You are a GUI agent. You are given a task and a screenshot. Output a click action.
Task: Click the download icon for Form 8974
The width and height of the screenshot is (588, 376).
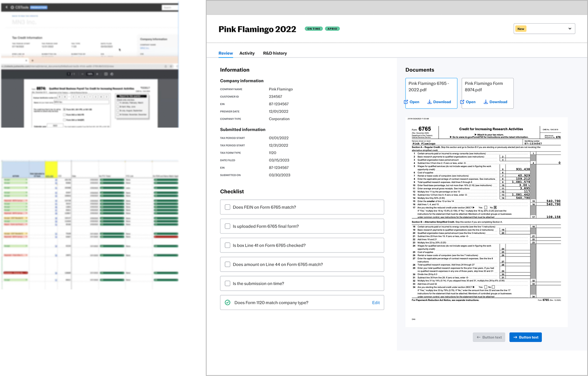[486, 102]
